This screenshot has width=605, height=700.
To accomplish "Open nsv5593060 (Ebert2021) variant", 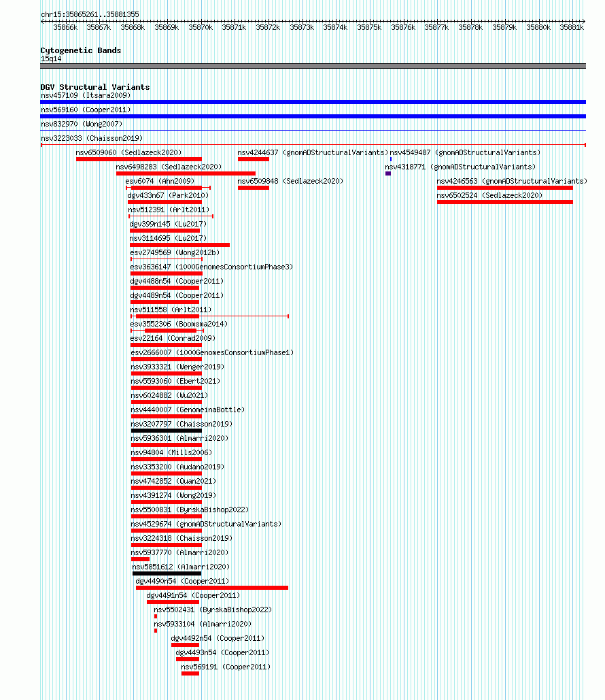I will tap(176, 381).
